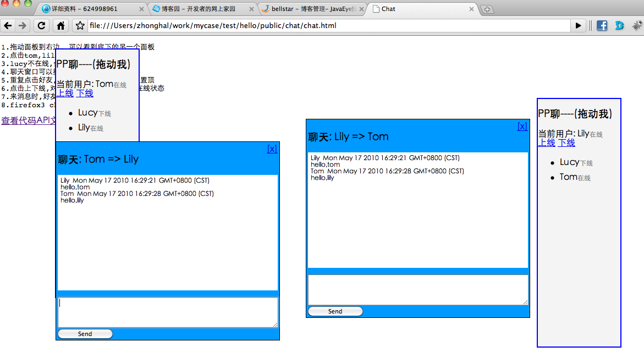Click resize grip of Lily => Tom input
Image resolution: width=644 pixels, height=363 pixels.
click(x=525, y=302)
